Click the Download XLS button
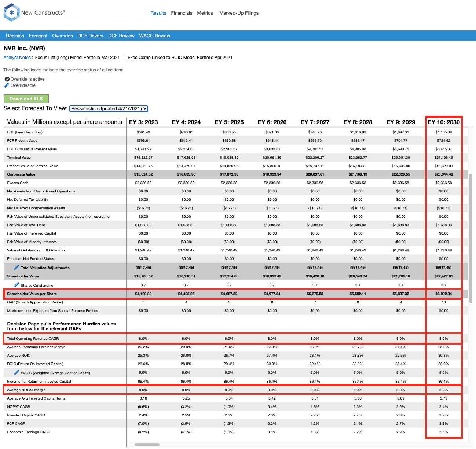The width and height of the screenshot is (476, 449). click(26, 99)
